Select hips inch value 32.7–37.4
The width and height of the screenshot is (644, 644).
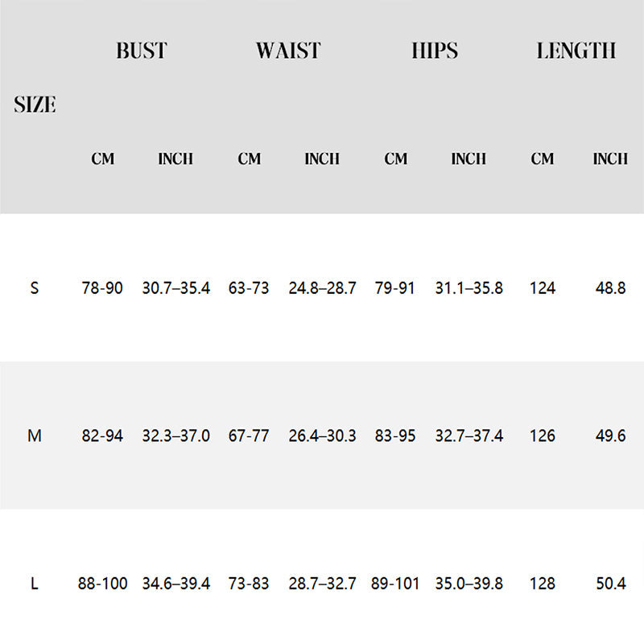click(x=469, y=436)
